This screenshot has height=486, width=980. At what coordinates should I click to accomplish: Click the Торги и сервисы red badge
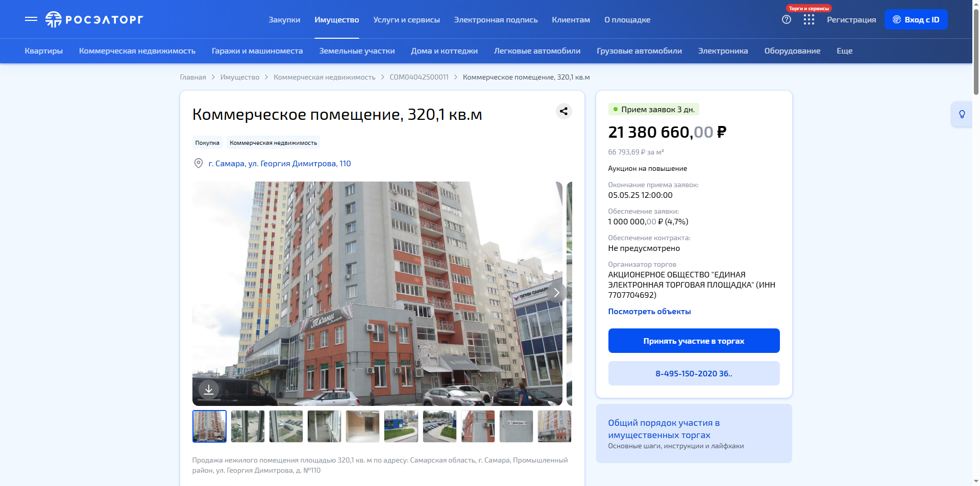[x=809, y=8]
